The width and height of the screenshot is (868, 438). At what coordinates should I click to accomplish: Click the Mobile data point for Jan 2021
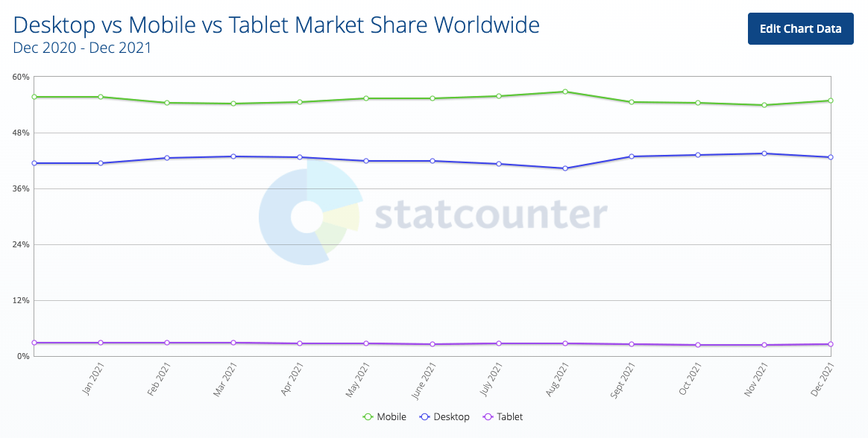[x=101, y=97]
